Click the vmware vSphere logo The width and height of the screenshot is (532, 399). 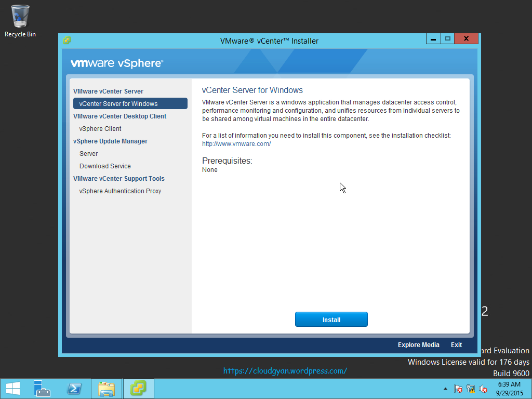117,63
